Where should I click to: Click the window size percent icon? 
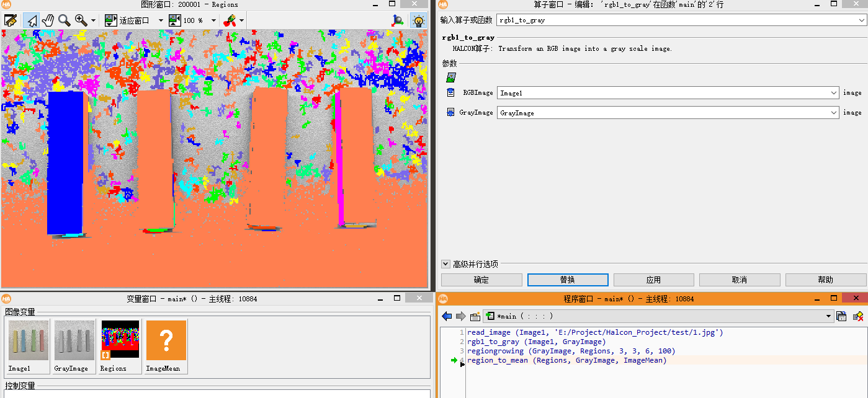pyautogui.click(x=174, y=20)
